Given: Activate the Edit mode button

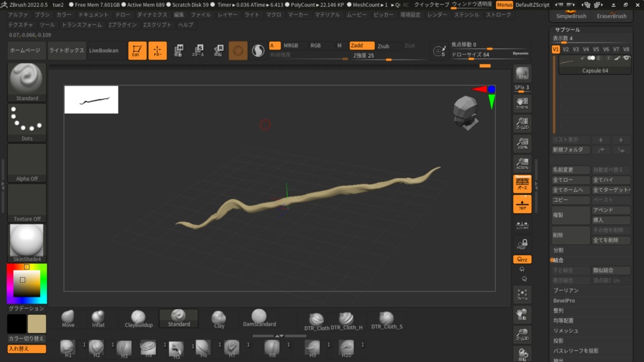Looking at the screenshot, I should click(x=137, y=50).
